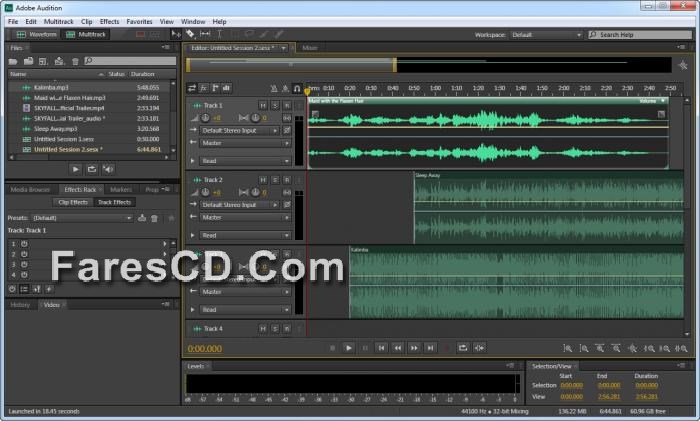Click transport Stop button

coord(333,348)
